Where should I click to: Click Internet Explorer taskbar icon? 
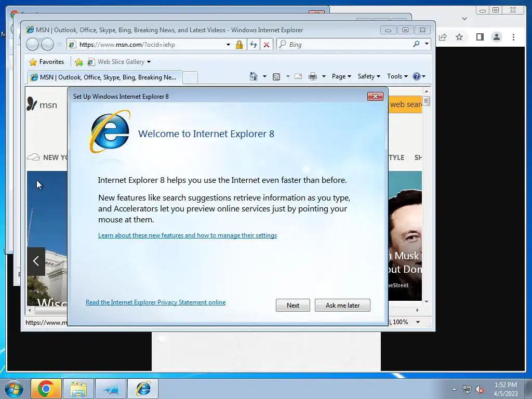(x=143, y=389)
